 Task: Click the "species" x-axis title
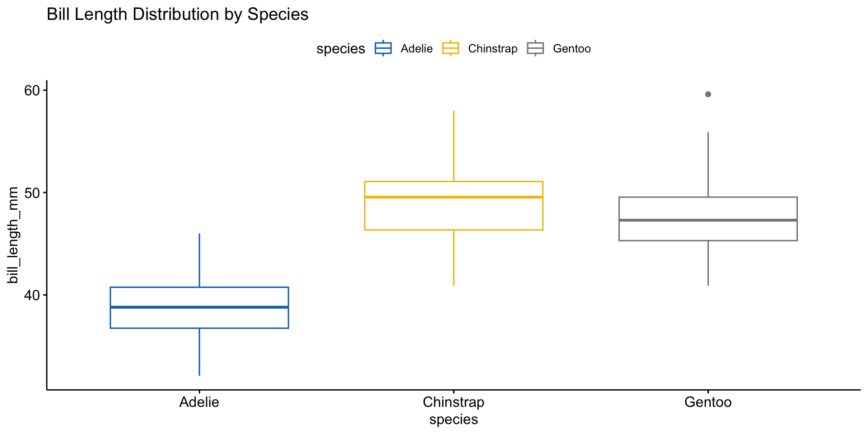tap(453, 420)
